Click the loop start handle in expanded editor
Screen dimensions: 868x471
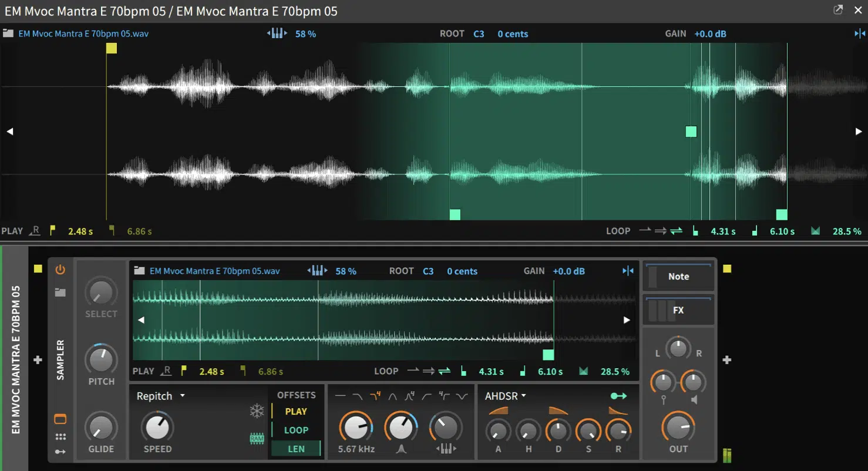coord(455,214)
